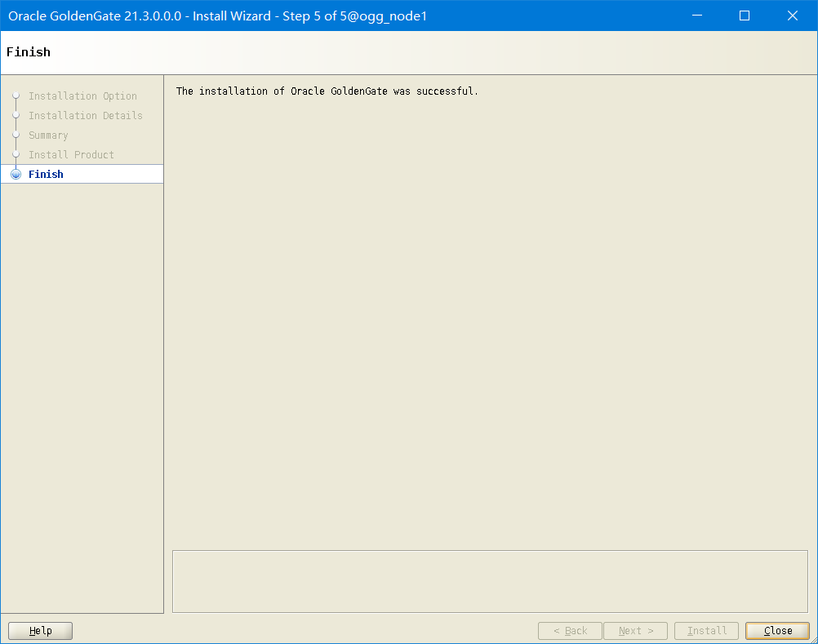Select the Install Product step
818x644 pixels.
point(71,155)
